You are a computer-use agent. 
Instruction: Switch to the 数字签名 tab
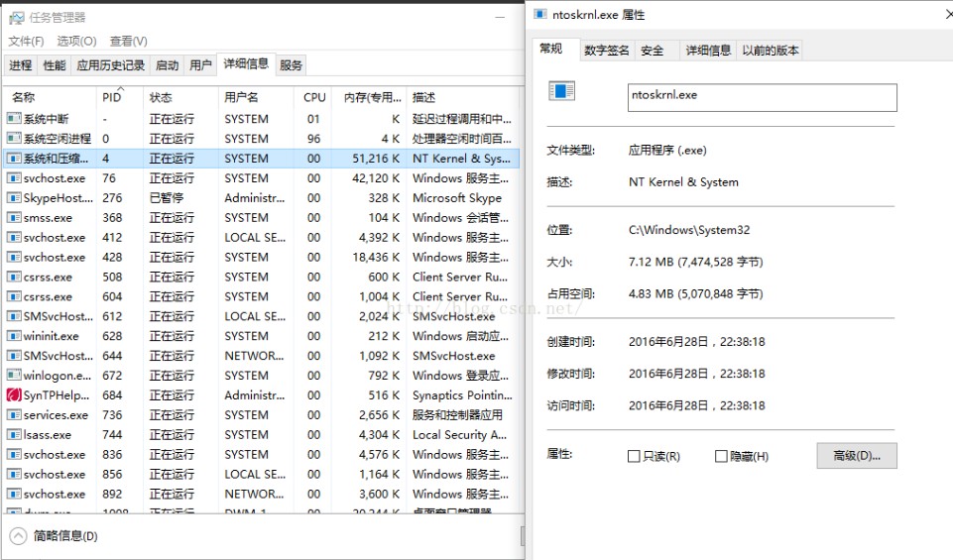(x=606, y=51)
